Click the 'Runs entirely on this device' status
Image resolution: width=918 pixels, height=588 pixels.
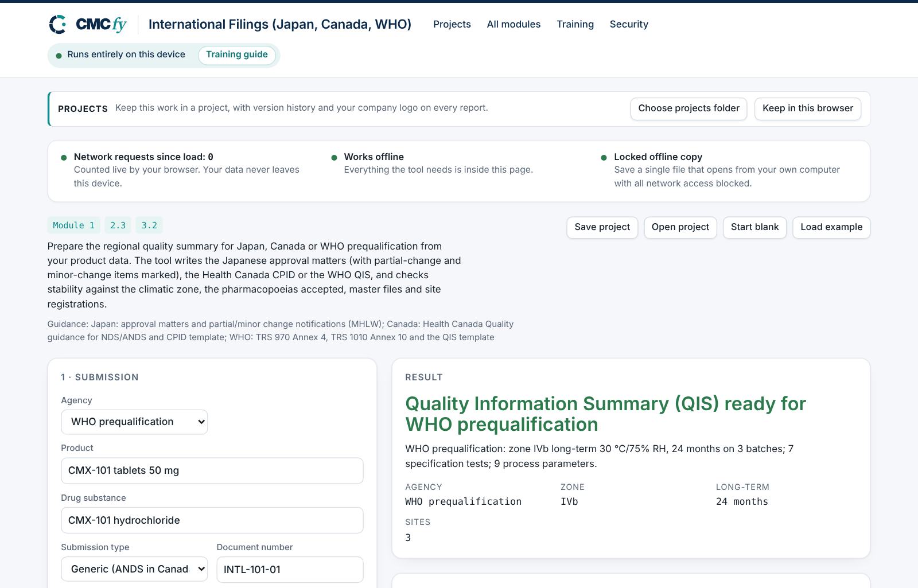[x=126, y=54]
